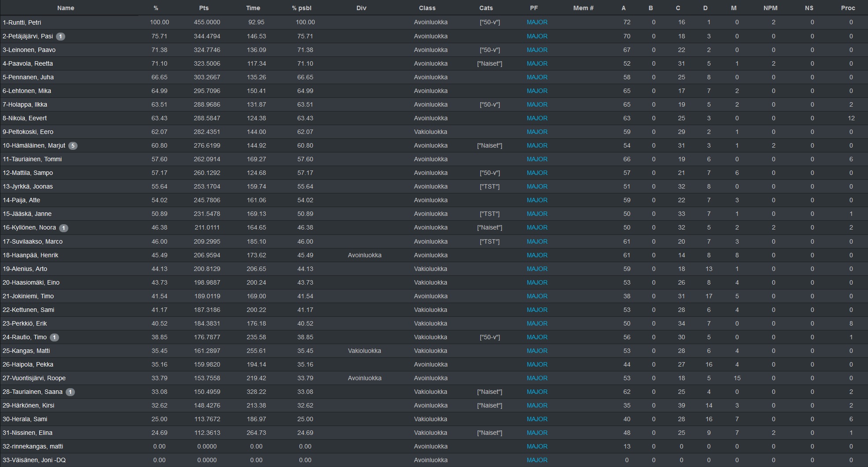This screenshot has height=467, width=868.
Task: Select competitor 22-Kettunen, Sami
Action: [x=28, y=310]
